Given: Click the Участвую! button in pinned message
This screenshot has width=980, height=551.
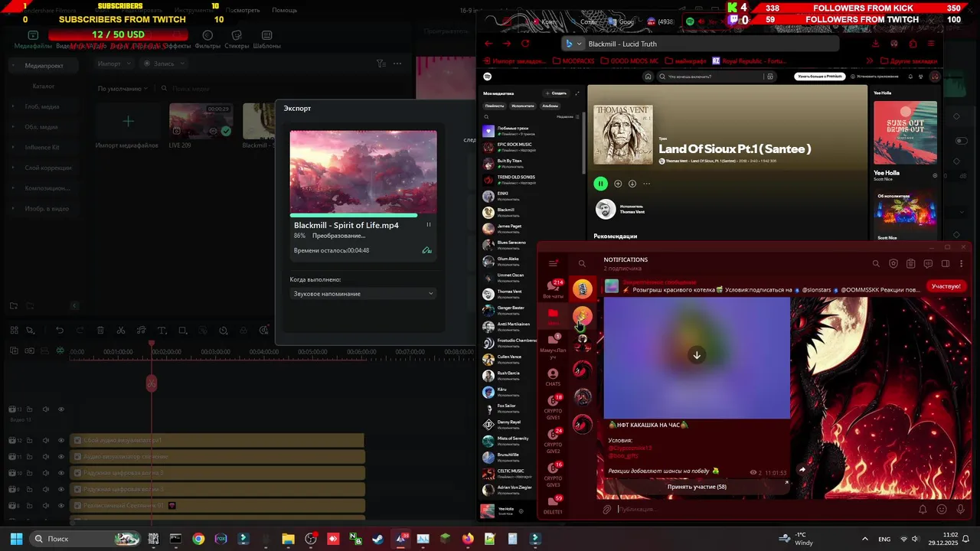Looking at the screenshot, I should (x=946, y=286).
